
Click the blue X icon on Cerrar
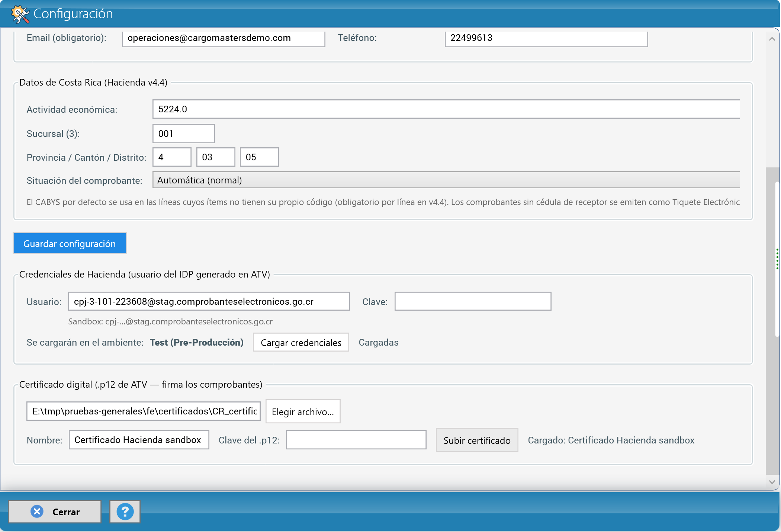[x=37, y=512]
